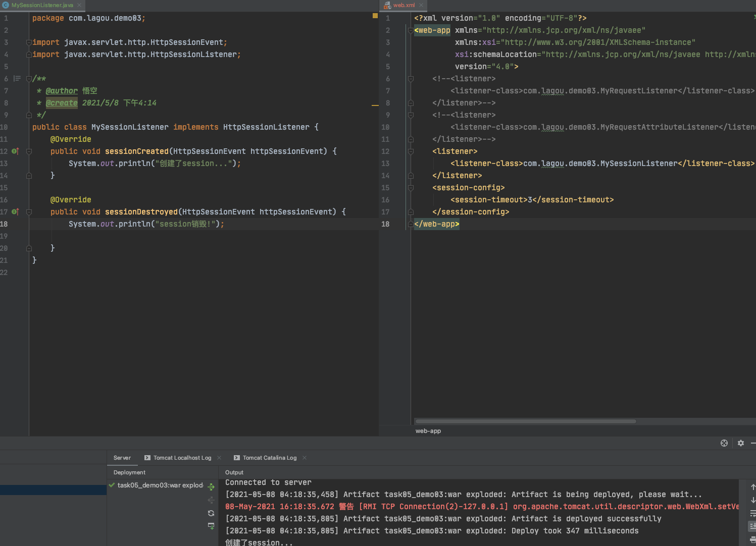Select the task05_demo03:war exploded deployment
Screen dimensions: 756x546
click(156, 485)
